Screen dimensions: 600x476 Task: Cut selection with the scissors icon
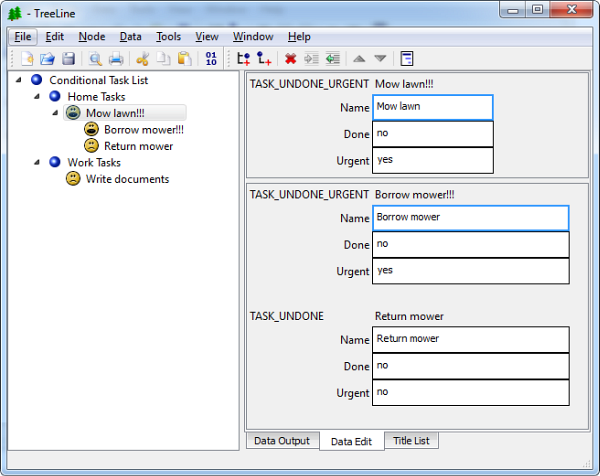tap(142, 59)
